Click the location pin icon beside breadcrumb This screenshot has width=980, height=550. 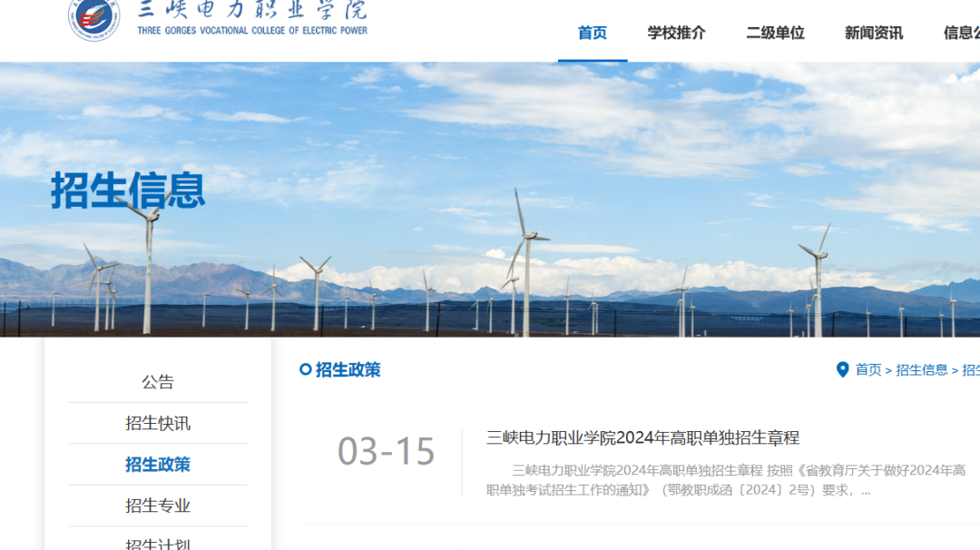pos(842,369)
